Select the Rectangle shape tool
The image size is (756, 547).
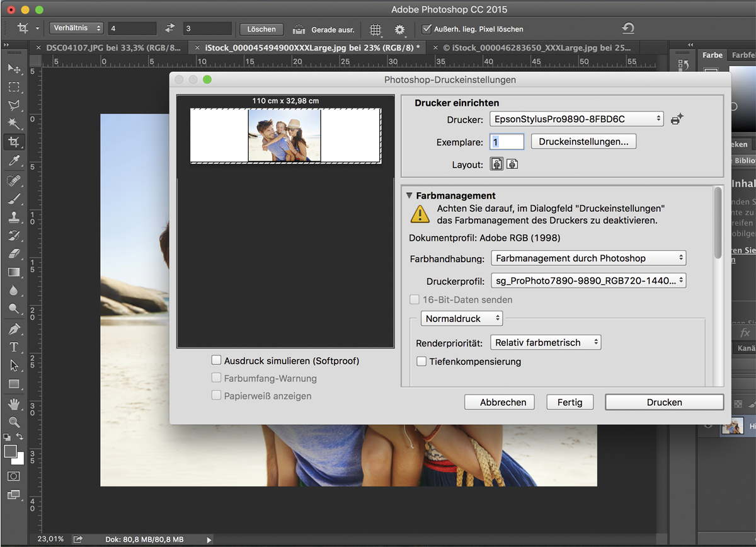pyautogui.click(x=14, y=384)
